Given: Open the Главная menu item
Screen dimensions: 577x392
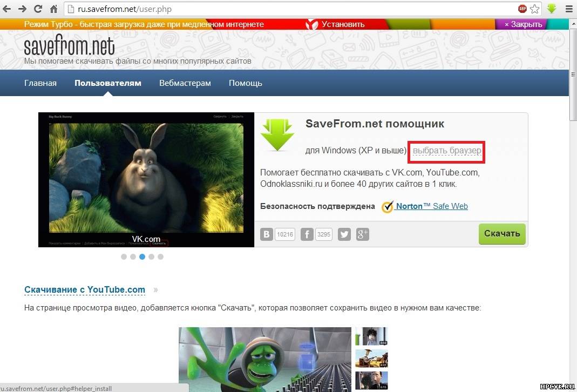Looking at the screenshot, I should [x=40, y=83].
